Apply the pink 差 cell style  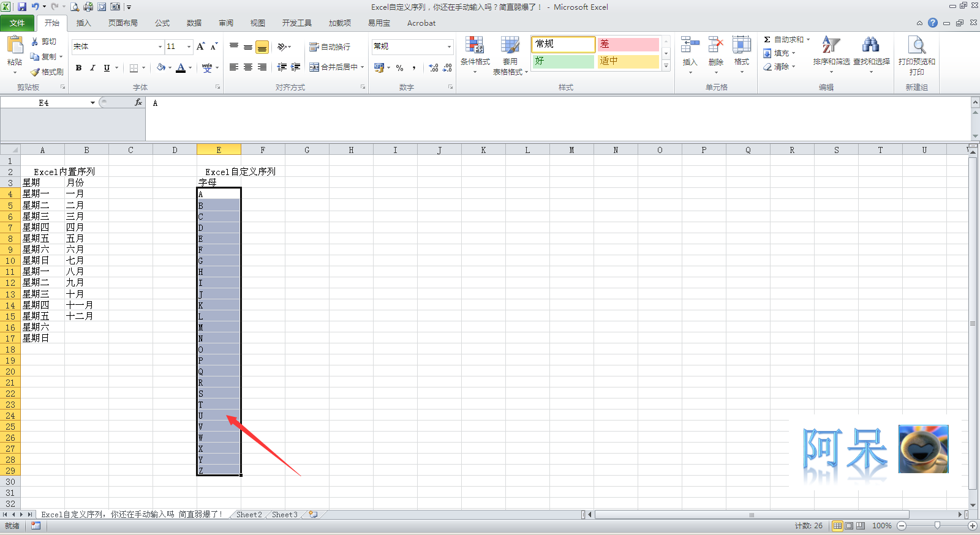point(628,44)
